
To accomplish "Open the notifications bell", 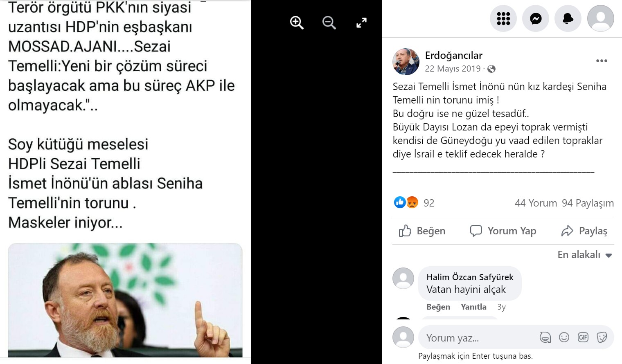I will tap(568, 18).
